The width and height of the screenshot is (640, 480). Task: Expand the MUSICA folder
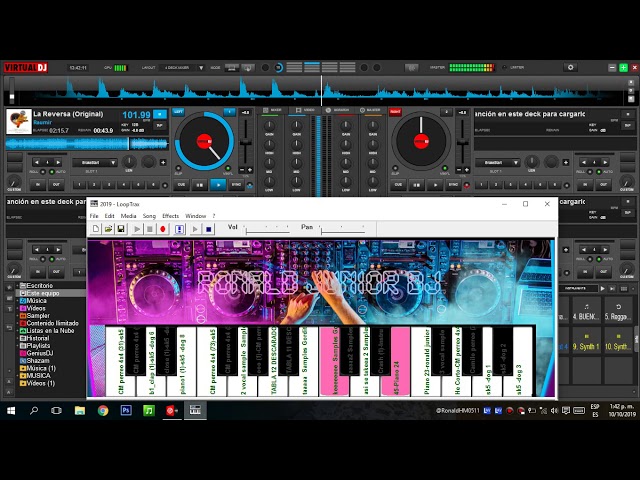click(18, 376)
